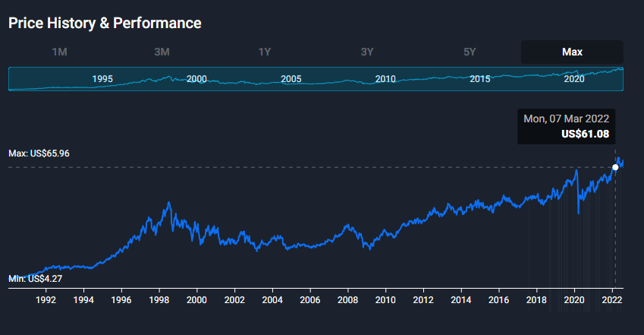Show the 1Y price history
644x335 pixels.
265,52
